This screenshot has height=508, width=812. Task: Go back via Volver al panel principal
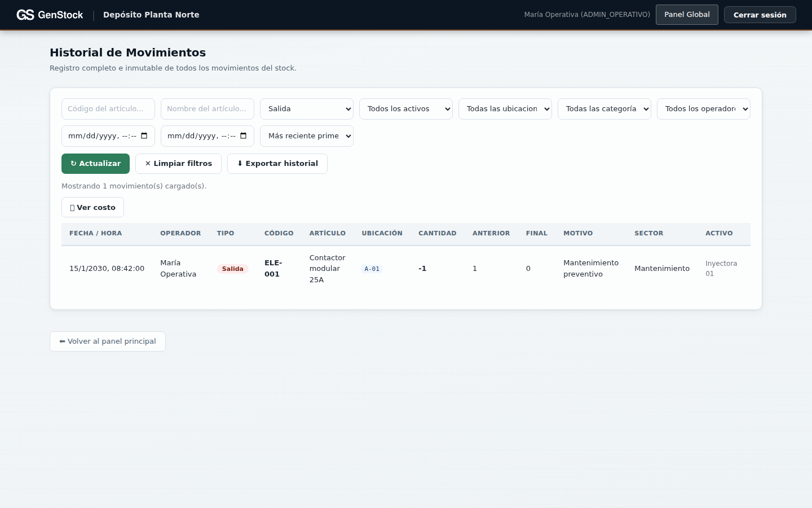pos(108,341)
